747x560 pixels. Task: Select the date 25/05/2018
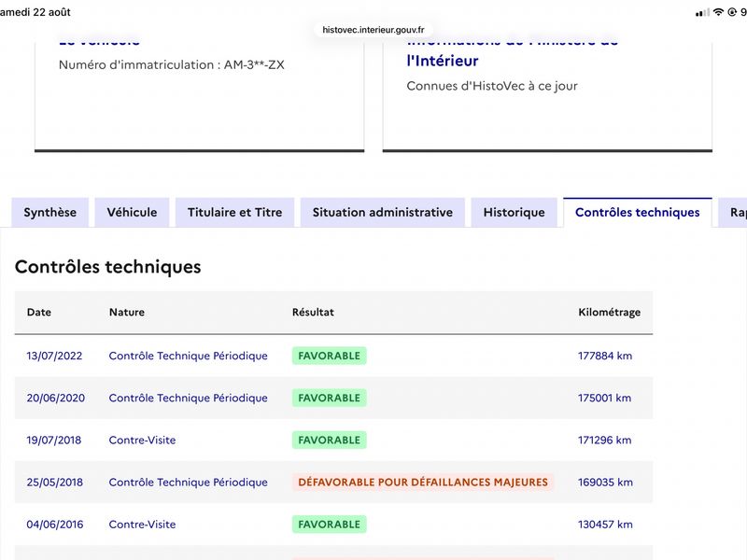[55, 483]
